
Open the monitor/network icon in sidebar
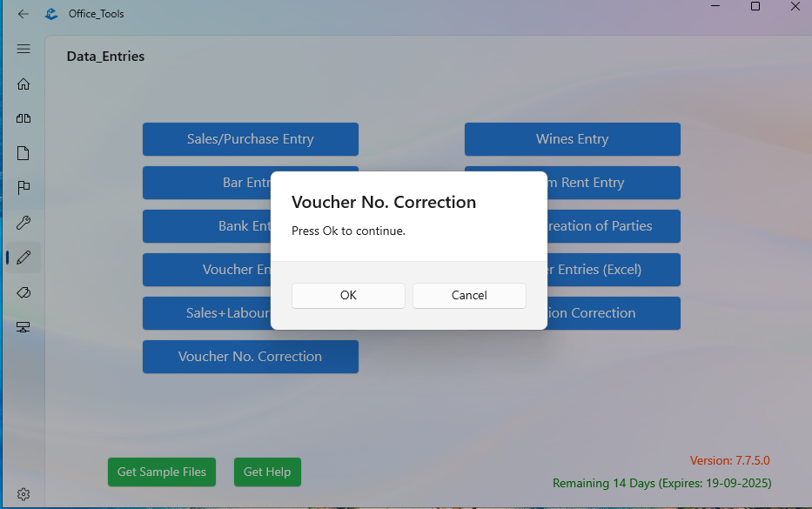(23, 327)
